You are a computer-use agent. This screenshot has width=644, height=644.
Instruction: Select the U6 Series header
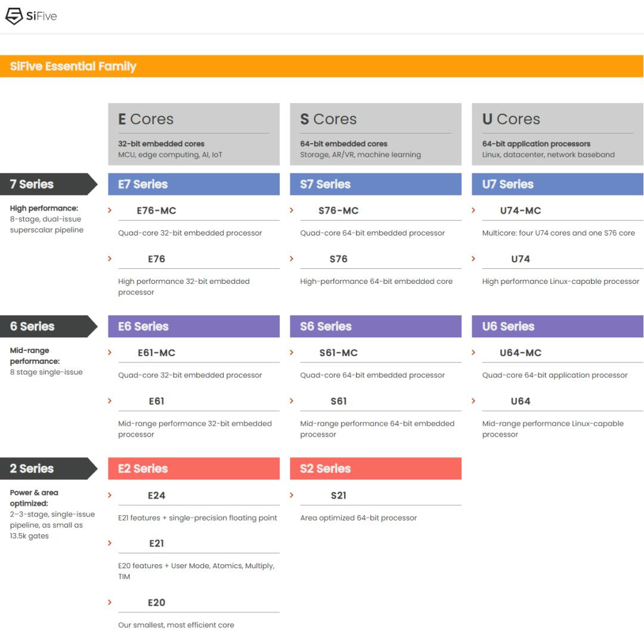[557, 326]
